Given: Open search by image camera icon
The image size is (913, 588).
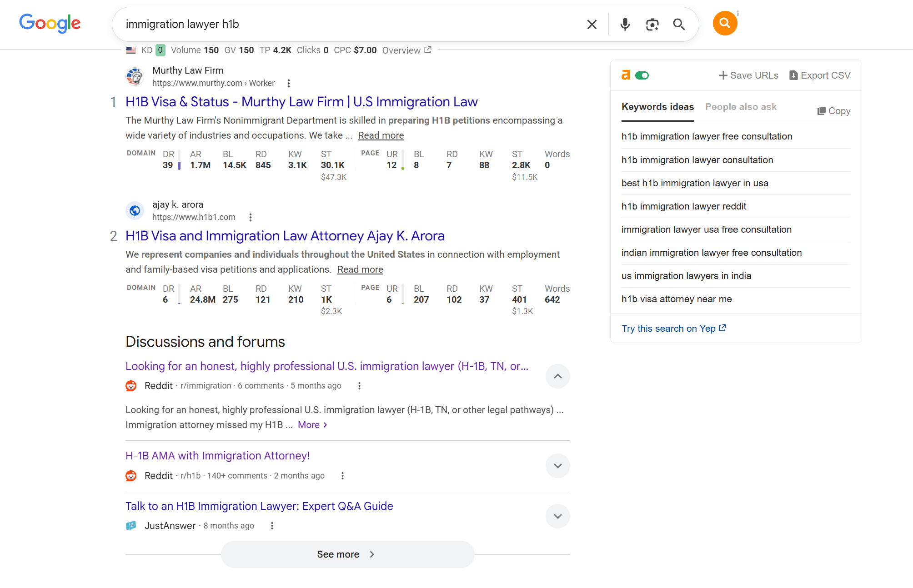Looking at the screenshot, I should 652,24.
